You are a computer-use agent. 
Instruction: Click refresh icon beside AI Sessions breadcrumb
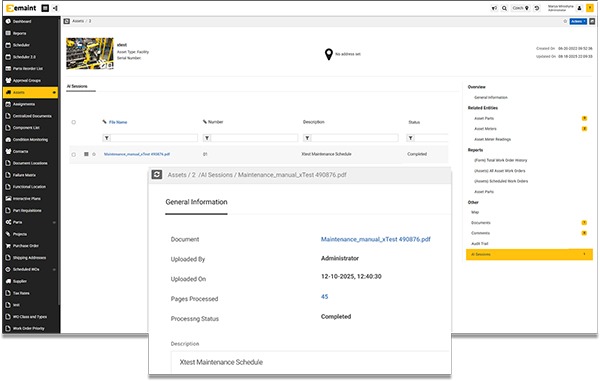157,174
